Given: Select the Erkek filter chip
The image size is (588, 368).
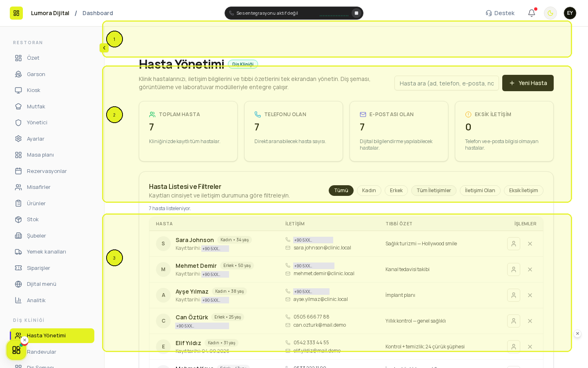Looking at the screenshot, I should pos(396,191).
